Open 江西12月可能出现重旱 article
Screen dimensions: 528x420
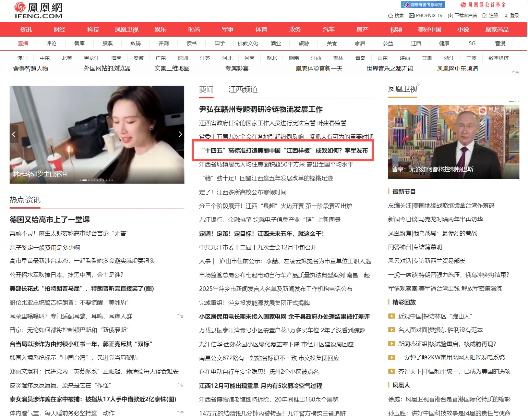(261, 386)
